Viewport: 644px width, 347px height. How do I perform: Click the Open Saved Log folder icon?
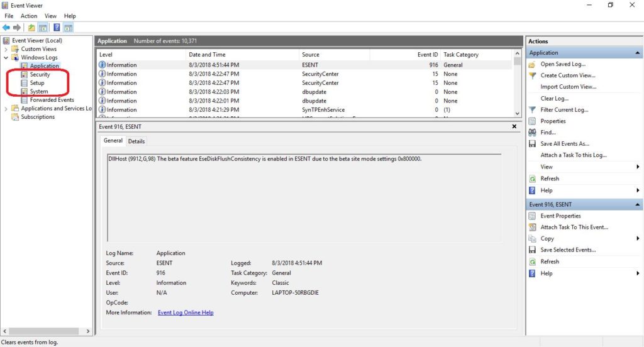[532, 64]
